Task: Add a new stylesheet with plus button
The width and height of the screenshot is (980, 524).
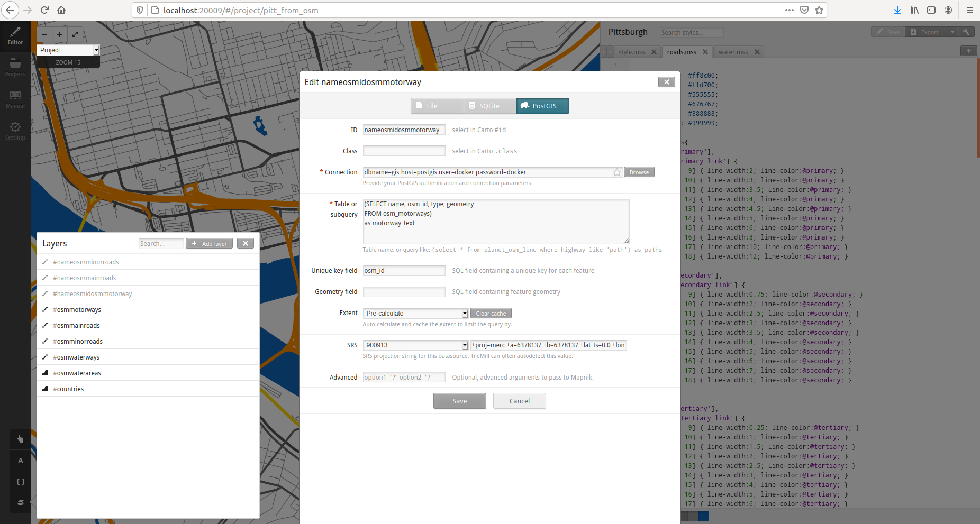Action: pyautogui.click(x=968, y=51)
